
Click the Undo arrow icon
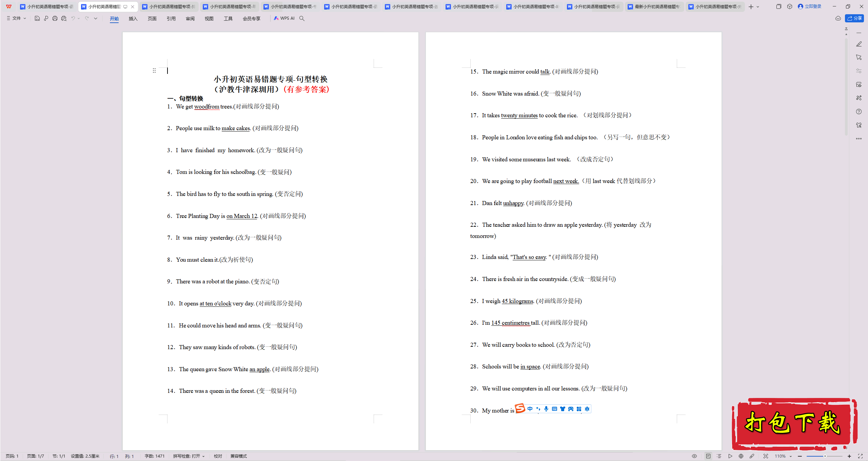[73, 18]
